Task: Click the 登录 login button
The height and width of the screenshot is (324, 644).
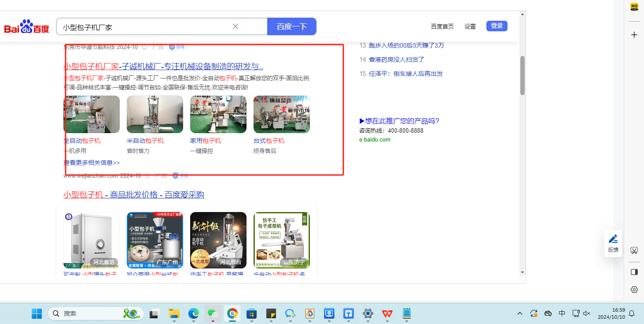Action: [x=497, y=26]
